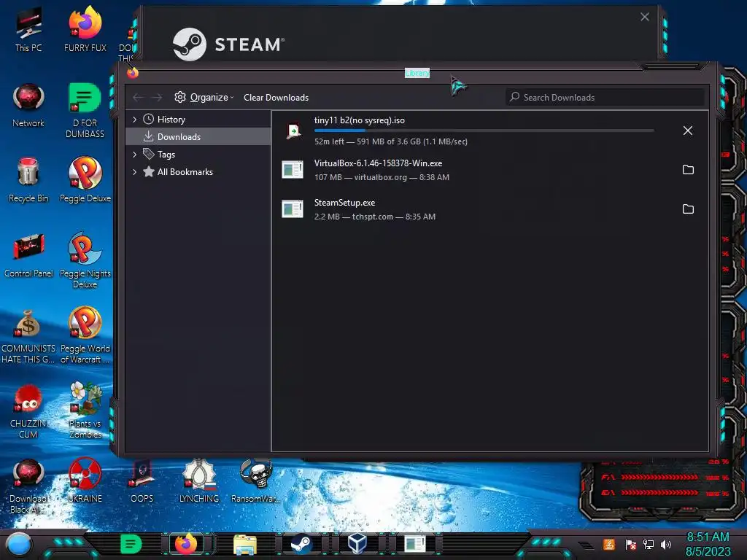Open UKRAINE desktop shortcut
Image resolution: width=747 pixels, height=560 pixels.
85,481
